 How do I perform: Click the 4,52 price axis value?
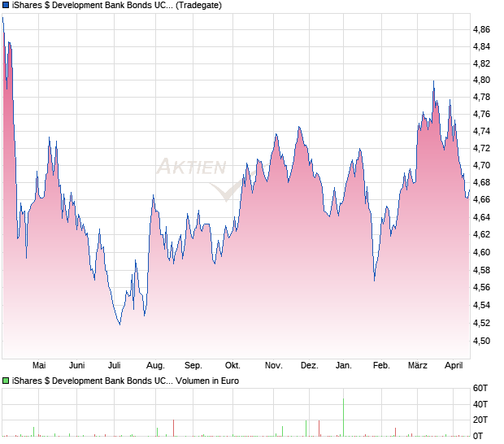[x=481, y=323]
